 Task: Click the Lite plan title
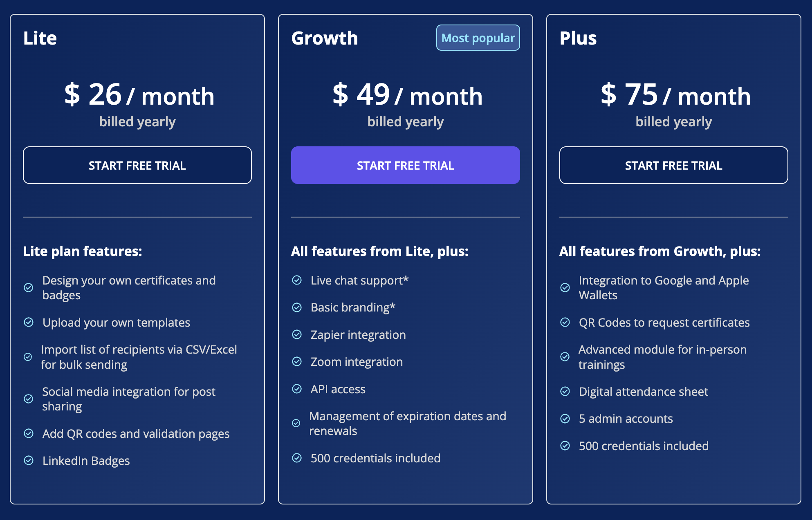(40, 38)
